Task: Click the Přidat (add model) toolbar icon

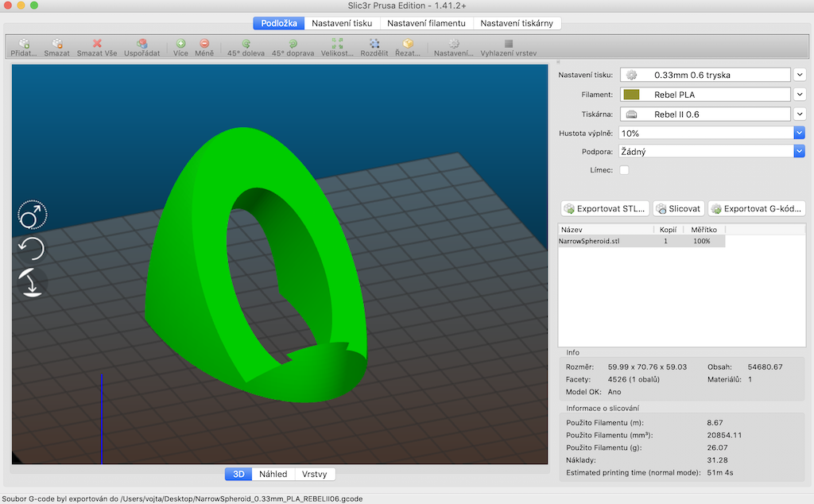Action: tap(23, 45)
